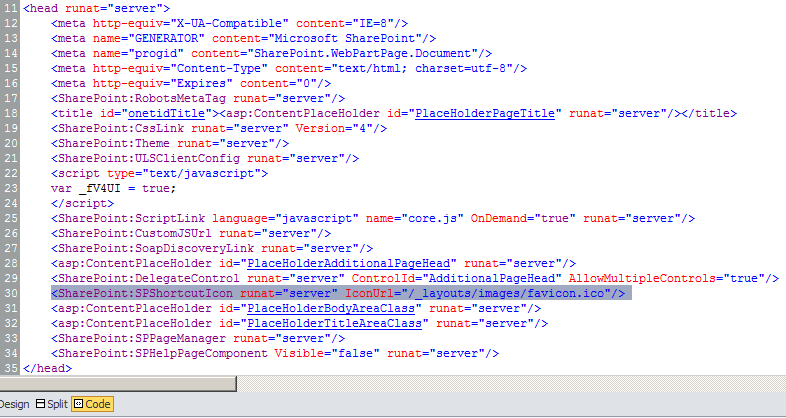
Task: Click the SharePoint:DelegateControl line
Action: click(x=415, y=278)
